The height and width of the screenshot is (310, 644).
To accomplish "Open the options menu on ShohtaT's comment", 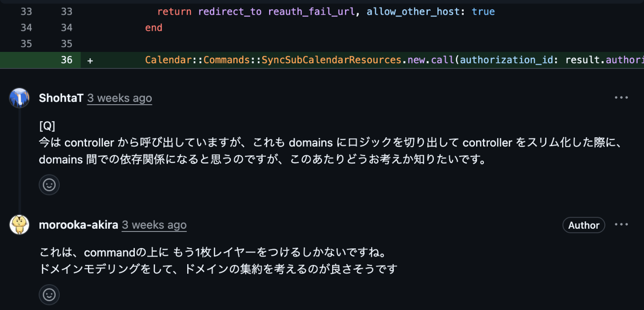I will click(621, 98).
